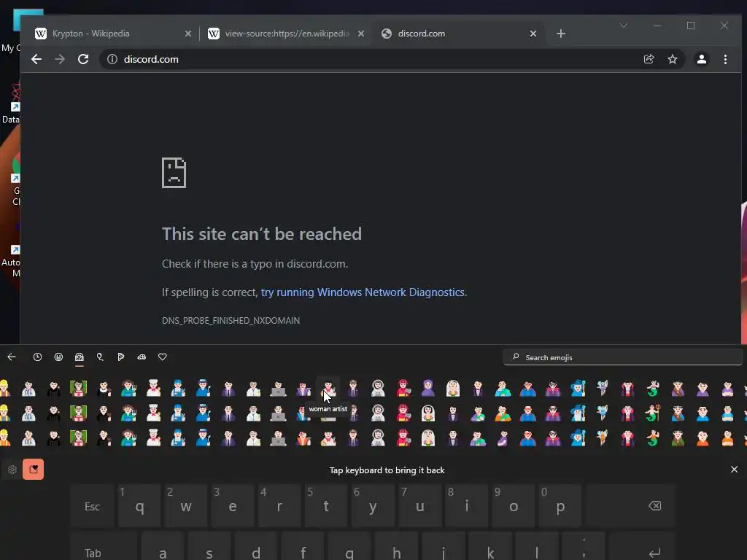Click try running Windows Network Diagnostics link
This screenshot has height=560, width=747.
pos(363,292)
